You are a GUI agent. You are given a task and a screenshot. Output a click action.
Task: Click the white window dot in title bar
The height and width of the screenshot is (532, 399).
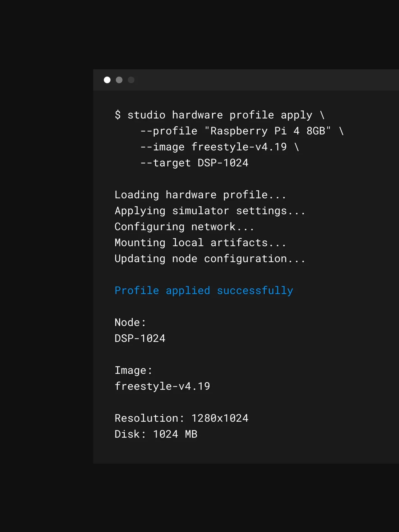coord(107,80)
